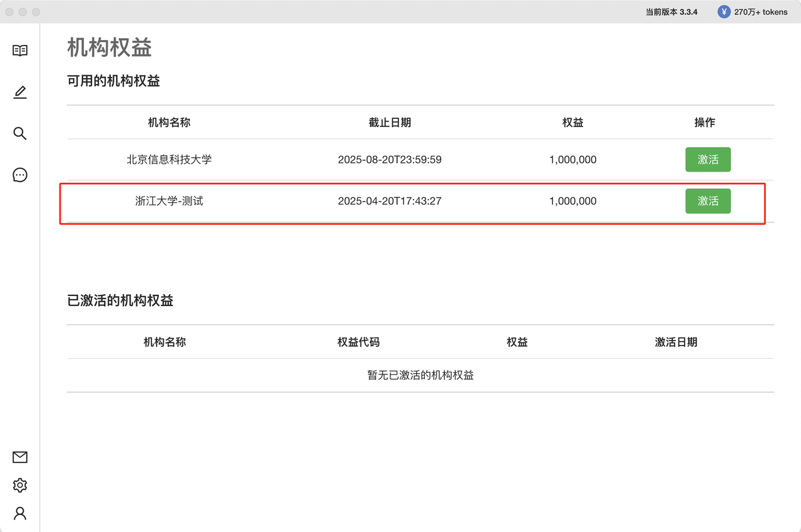The image size is (801, 532).
Task: Click the date 2025-08-20T23:59:59
Action: tap(390, 160)
